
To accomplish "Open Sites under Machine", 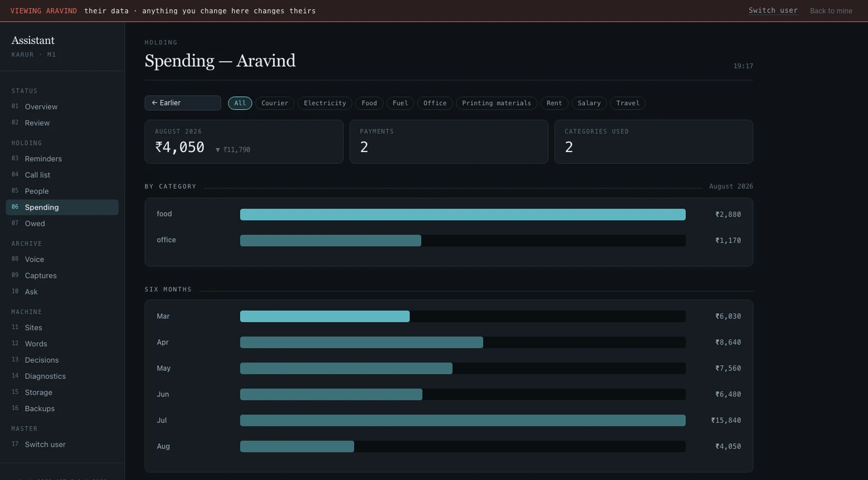I will pos(62,328).
